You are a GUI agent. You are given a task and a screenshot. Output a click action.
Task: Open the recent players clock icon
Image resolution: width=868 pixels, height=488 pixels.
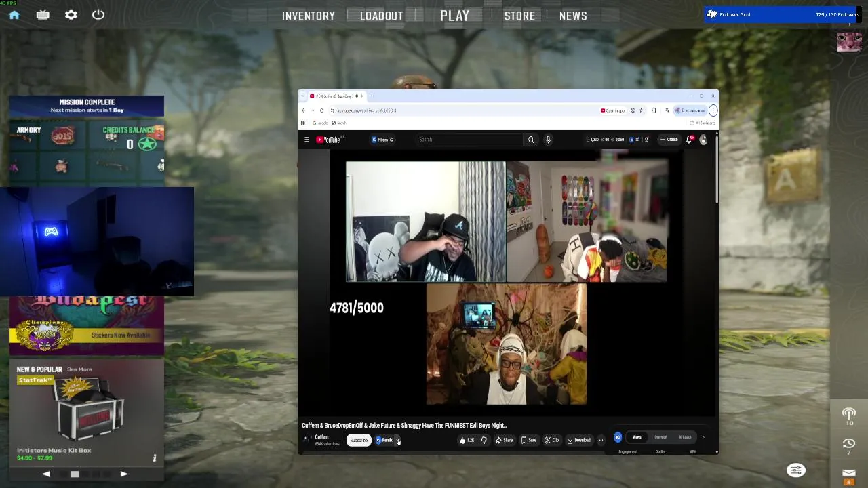[849, 445]
